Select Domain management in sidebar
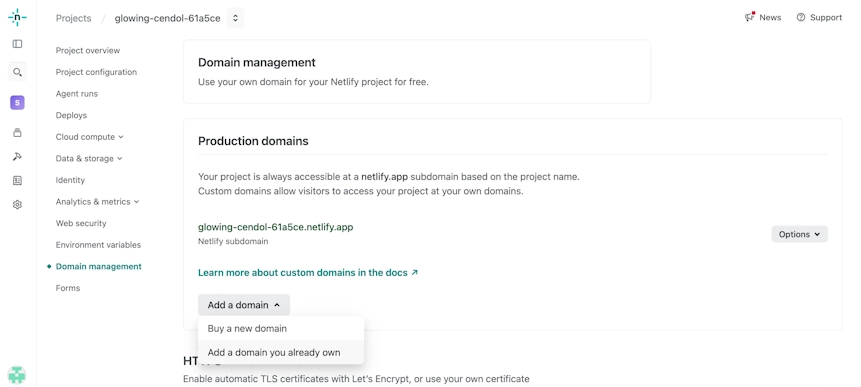This screenshot has height=387, width=861. click(x=98, y=266)
